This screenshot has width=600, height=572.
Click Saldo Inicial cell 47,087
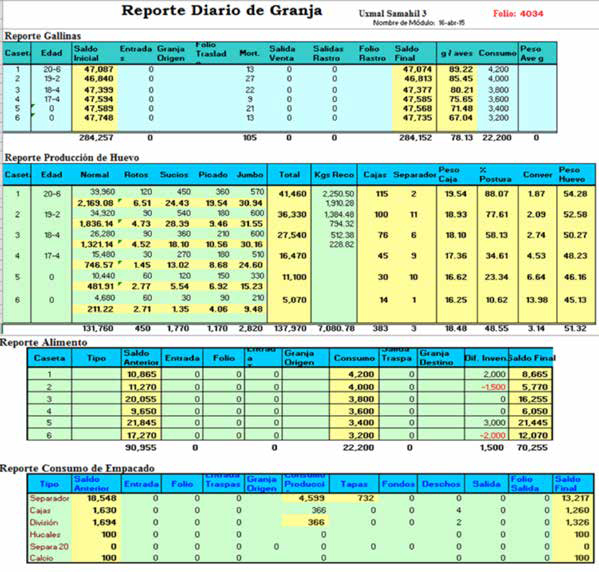pyautogui.click(x=99, y=69)
